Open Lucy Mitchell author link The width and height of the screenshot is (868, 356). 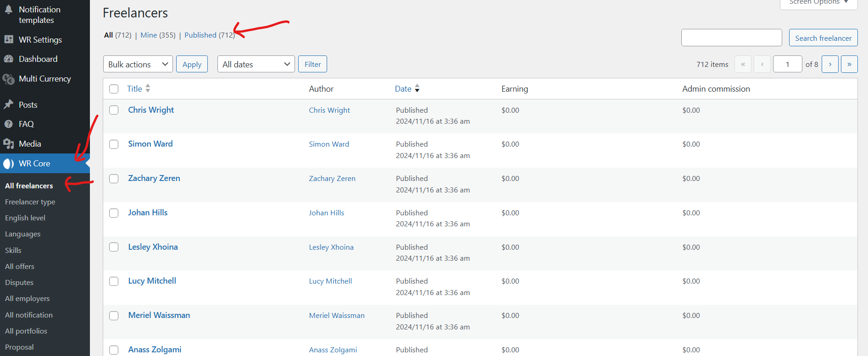tap(330, 281)
